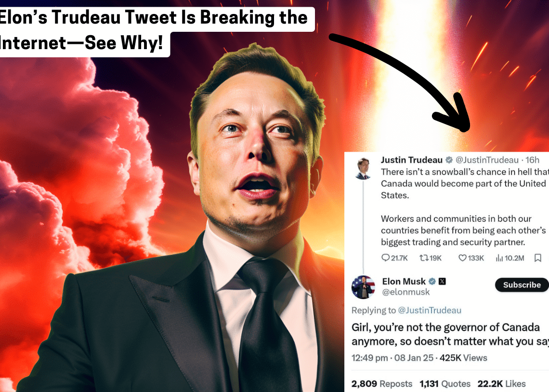Click the @JustinTrudeau link after Replying to
The height and width of the screenshot is (392, 549).
pos(430,310)
